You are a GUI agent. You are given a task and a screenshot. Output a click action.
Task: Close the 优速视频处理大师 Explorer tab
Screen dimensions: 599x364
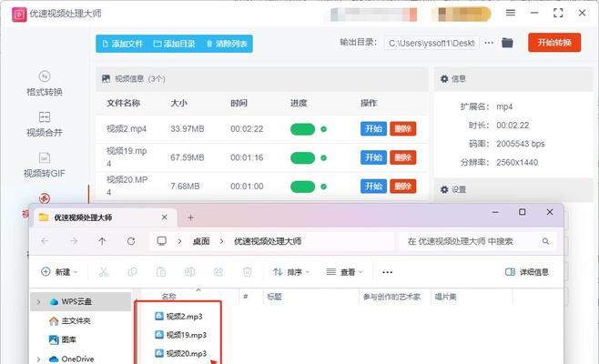coord(164,217)
